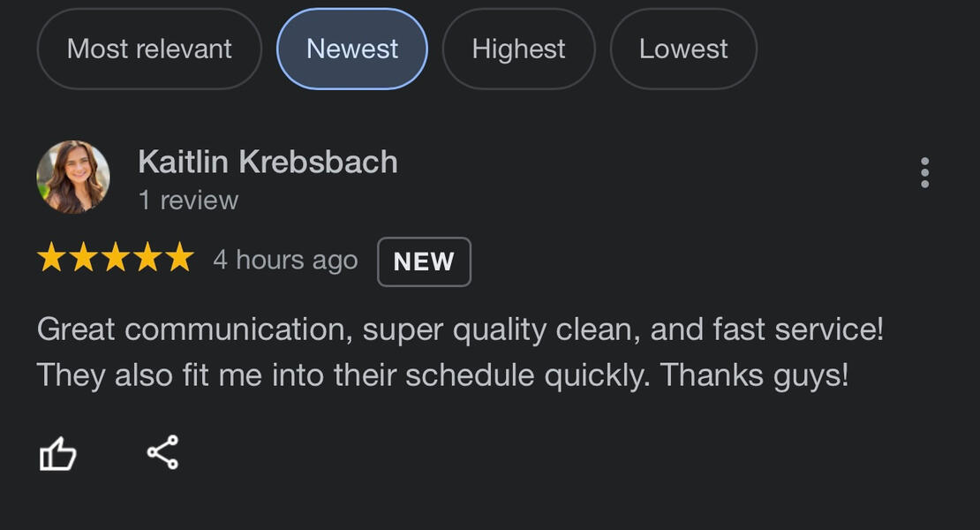Click the "4 hours ago" timestamp
This screenshot has width=980, height=530.
pyautogui.click(x=285, y=261)
